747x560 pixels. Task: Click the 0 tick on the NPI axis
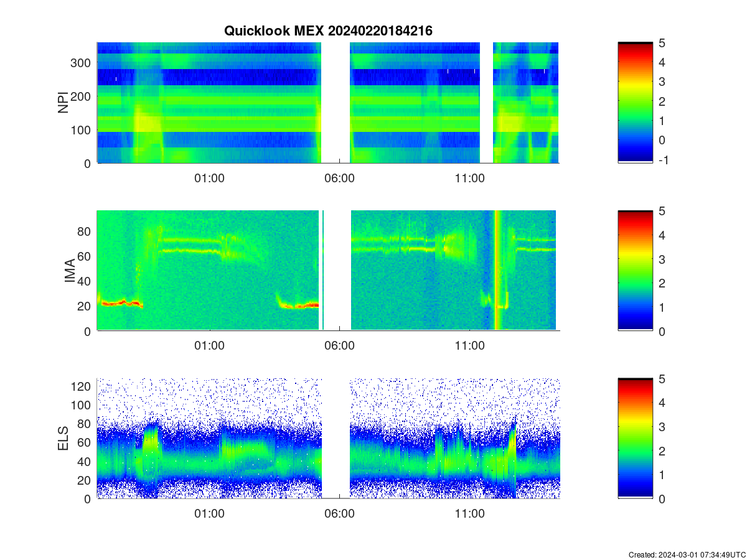coord(88,164)
